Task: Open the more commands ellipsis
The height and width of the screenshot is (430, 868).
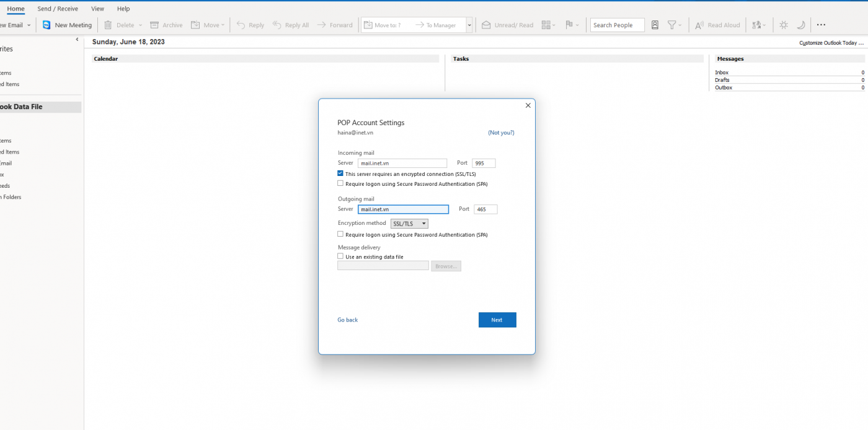Action: (821, 25)
